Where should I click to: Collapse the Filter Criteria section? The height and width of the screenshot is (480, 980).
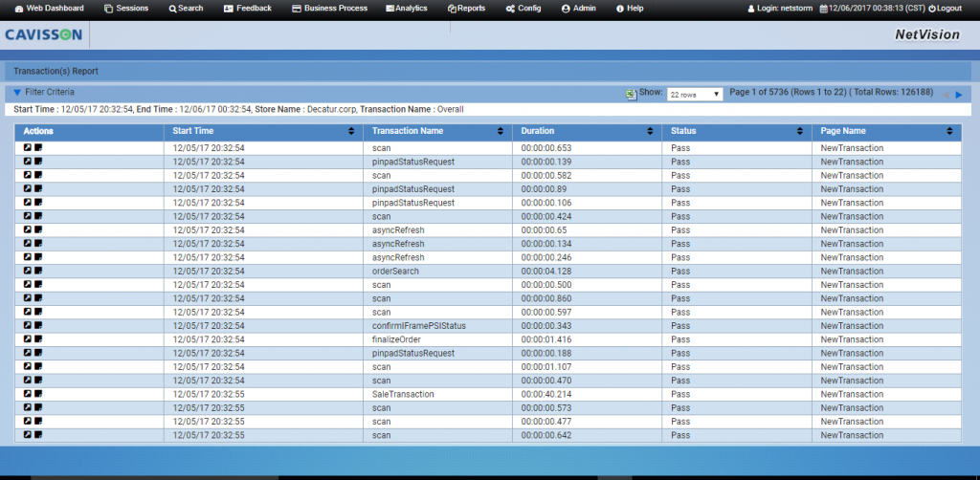point(16,93)
